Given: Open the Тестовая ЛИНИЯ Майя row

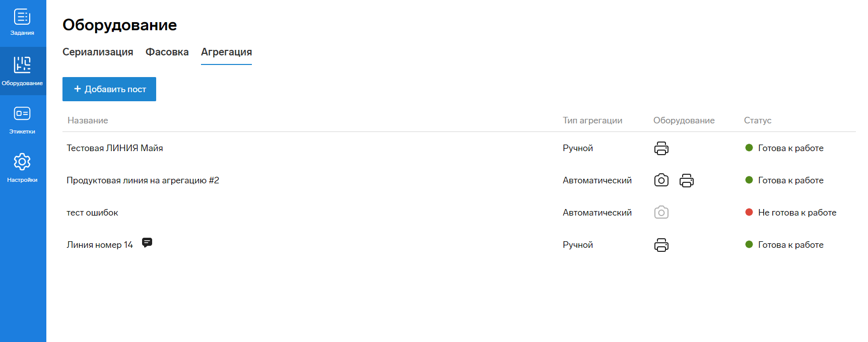Looking at the screenshot, I should [x=115, y=148].
